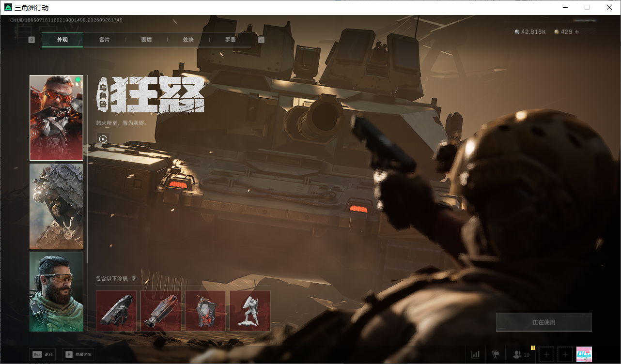The width and height of the screenshot is (621, 364).
Task: Select the weapon skin item thumbnail
Action: (116, 310)
